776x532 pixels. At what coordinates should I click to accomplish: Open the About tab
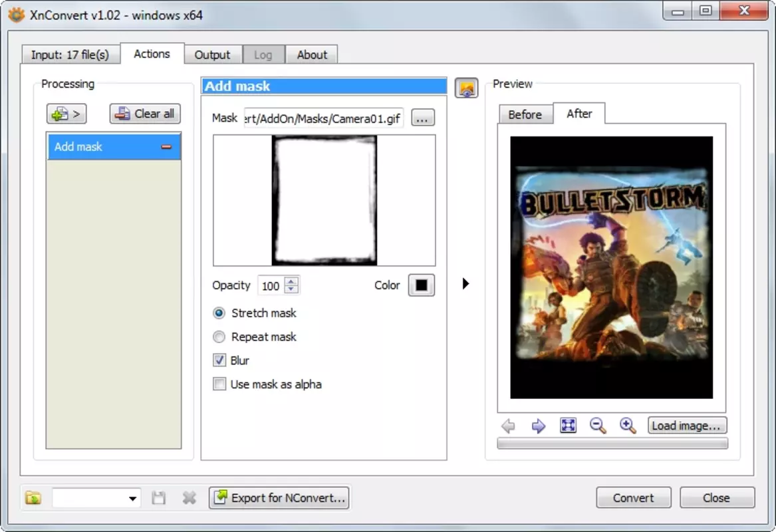click(312, 55)
